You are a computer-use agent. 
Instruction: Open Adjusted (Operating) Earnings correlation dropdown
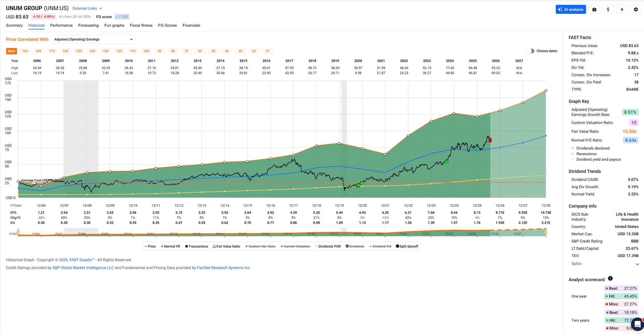[94, 40]
